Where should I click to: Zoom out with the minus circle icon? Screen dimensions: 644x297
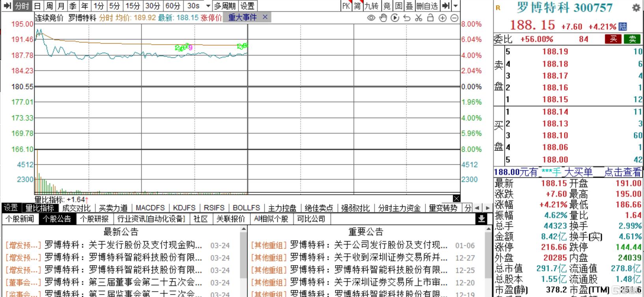454,18
